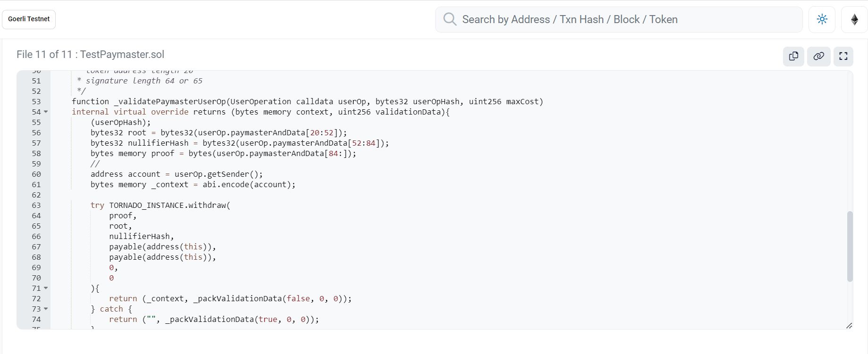
Task: Click 'nullifierHash' declaration on line 57
Action: (x=158, y=143)
